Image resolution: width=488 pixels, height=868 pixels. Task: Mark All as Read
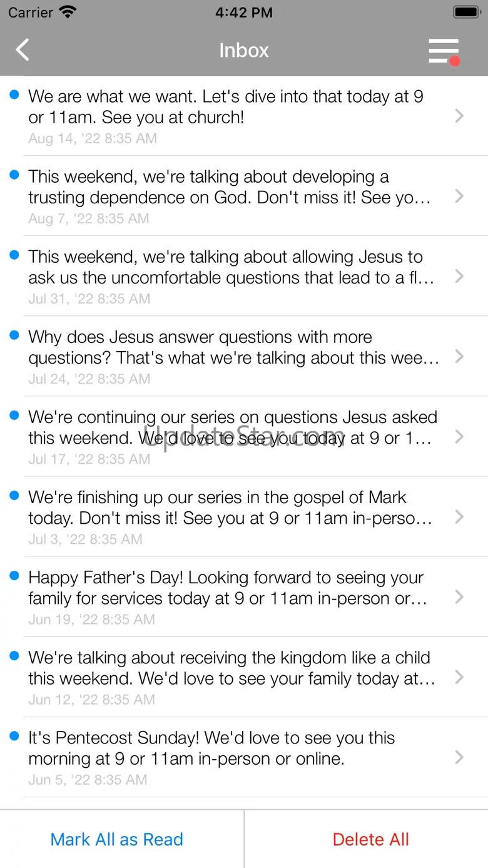(117, 839)
